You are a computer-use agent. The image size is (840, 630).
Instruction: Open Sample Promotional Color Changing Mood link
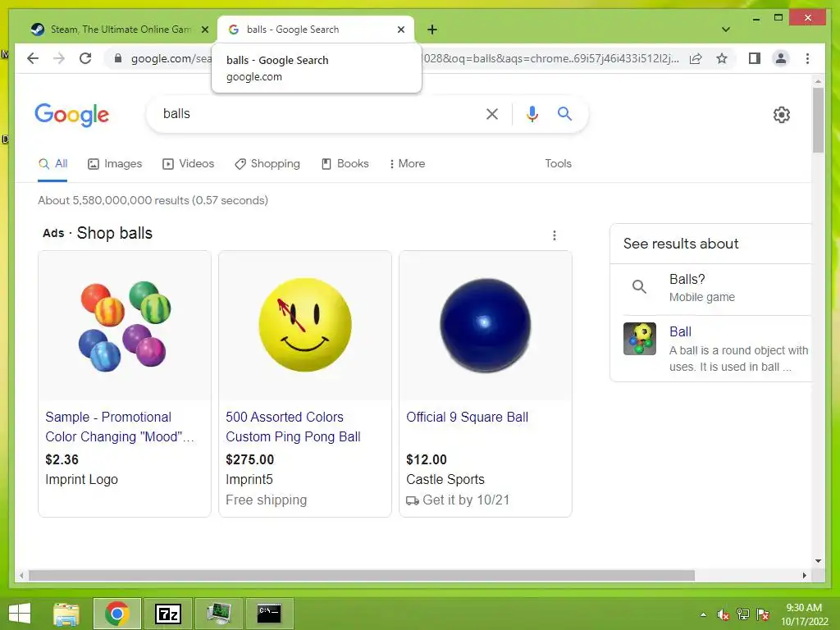point(120,427)
